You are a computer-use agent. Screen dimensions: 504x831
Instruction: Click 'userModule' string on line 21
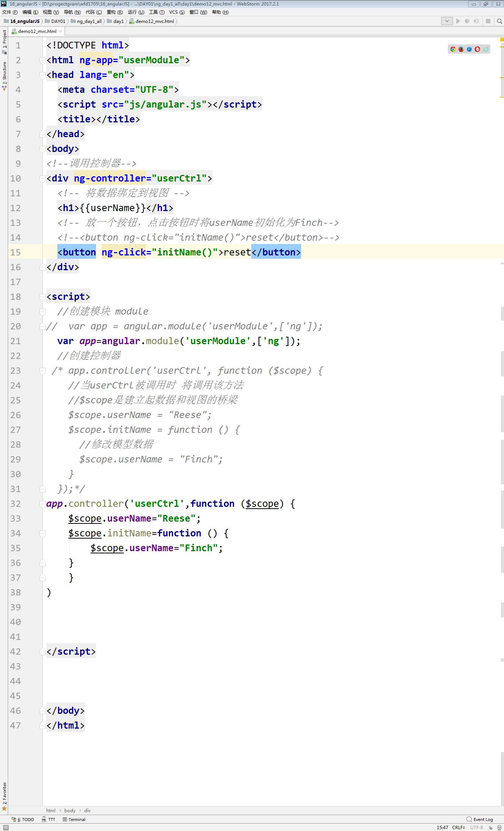point(218,341)
